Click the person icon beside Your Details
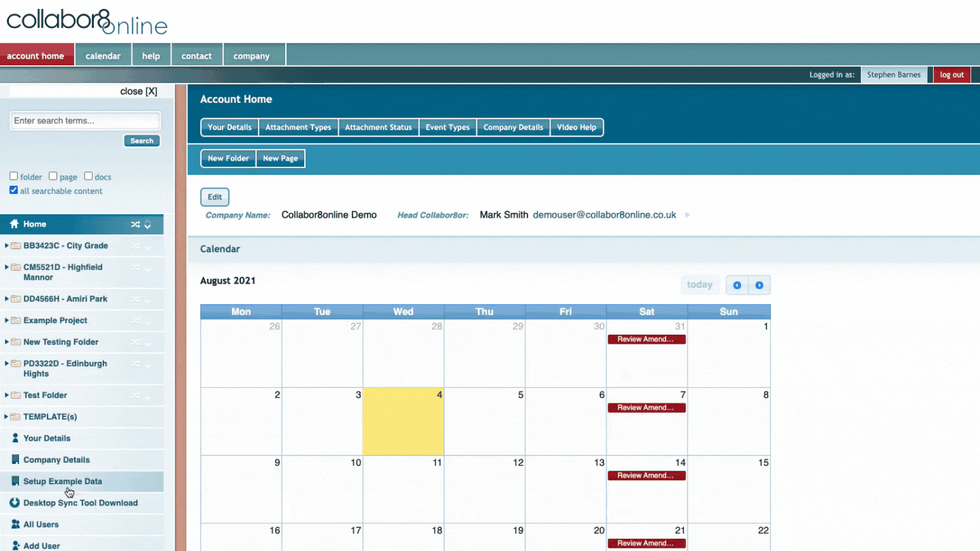980x551 pixels. click(16, 438)
